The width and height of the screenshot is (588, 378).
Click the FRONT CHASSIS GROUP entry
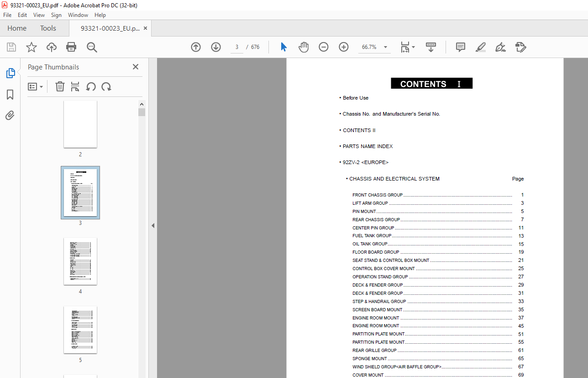tap(438, 195)
